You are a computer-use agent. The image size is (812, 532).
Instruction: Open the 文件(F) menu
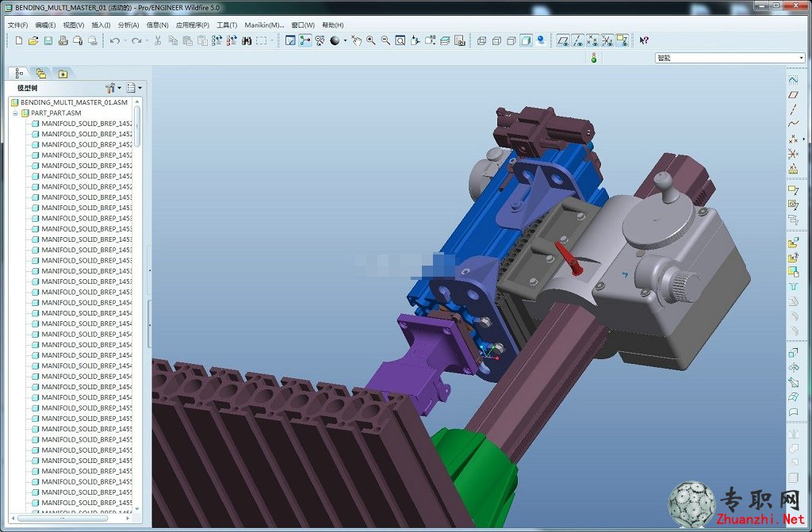tap(17, 25)
